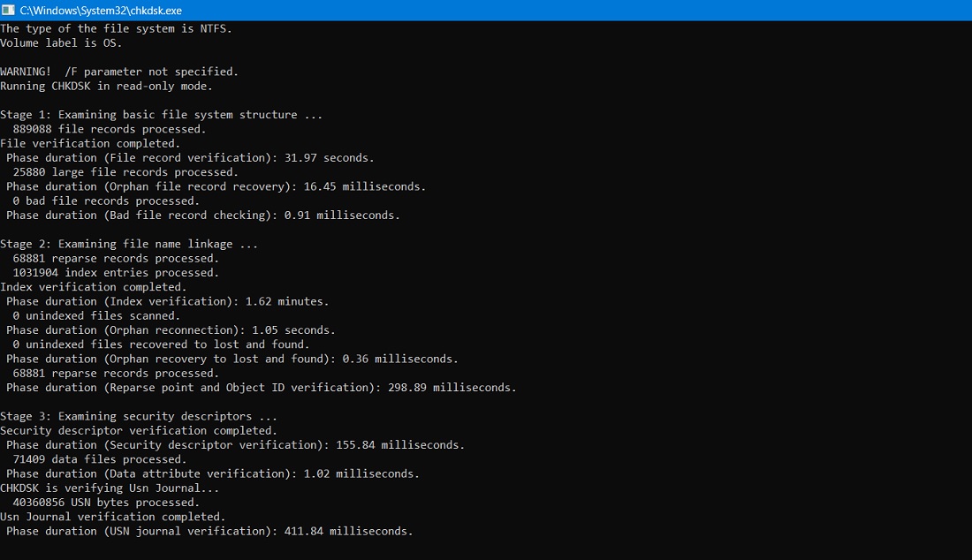Click the 40360856 USN bytes processed line
The height and width of the screenshot is (560, 972).
click(106, 502)
